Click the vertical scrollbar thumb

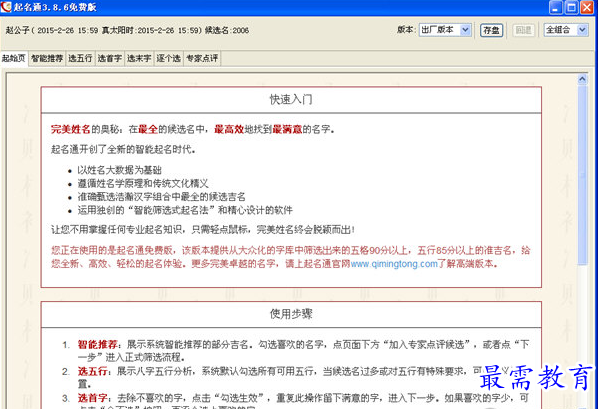click(x=582, y=175)
